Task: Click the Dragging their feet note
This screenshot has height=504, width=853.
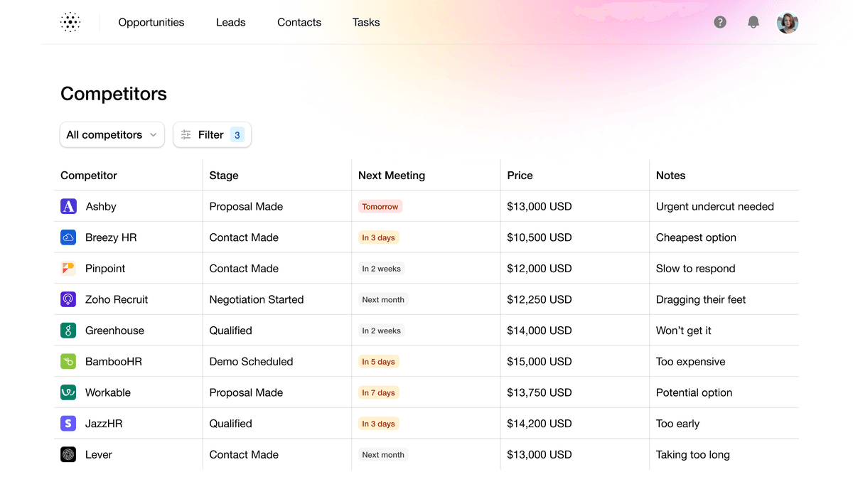Action: coord(701,299)
